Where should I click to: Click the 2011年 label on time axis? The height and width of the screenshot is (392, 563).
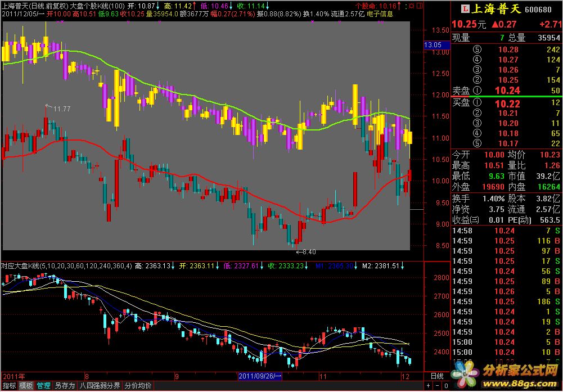tap(14, 376)
